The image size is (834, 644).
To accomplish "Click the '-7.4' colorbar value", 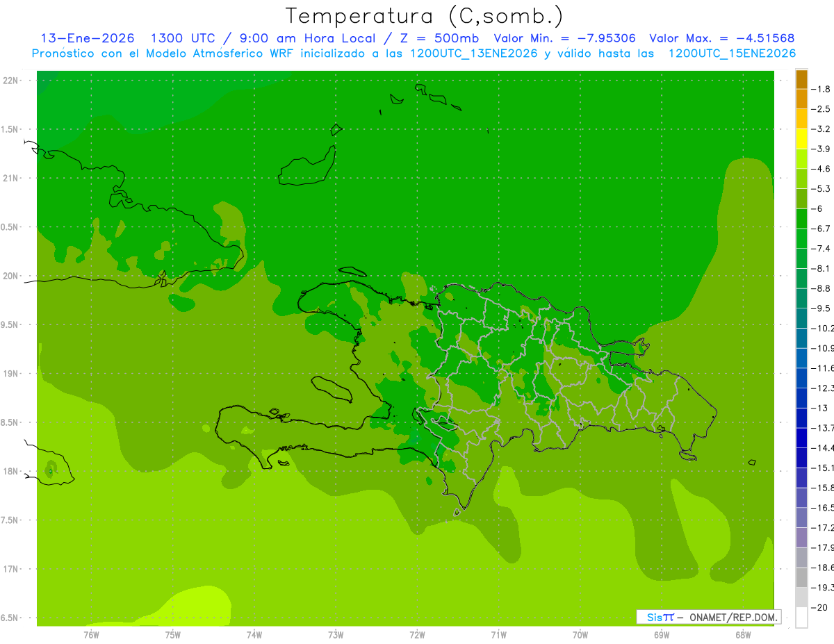I will tap(822, 248).
